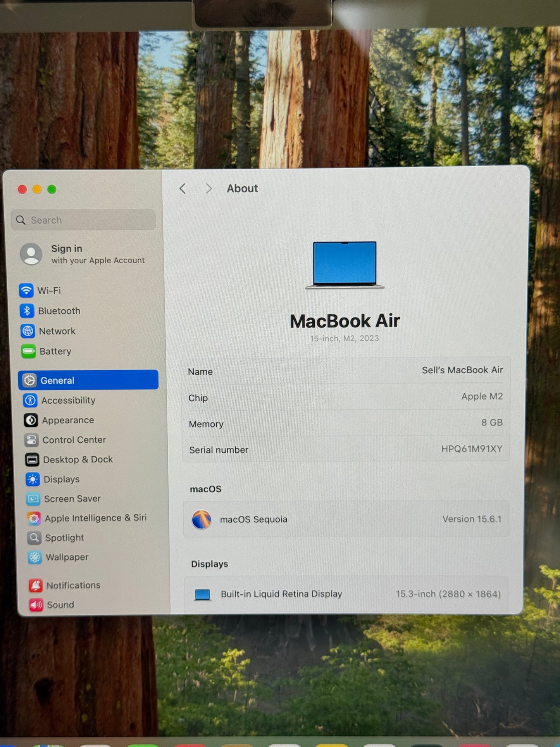Open Control Center settings label
Image resolution: width=560 pixels, height=747 pixels.
pos(74,440)
